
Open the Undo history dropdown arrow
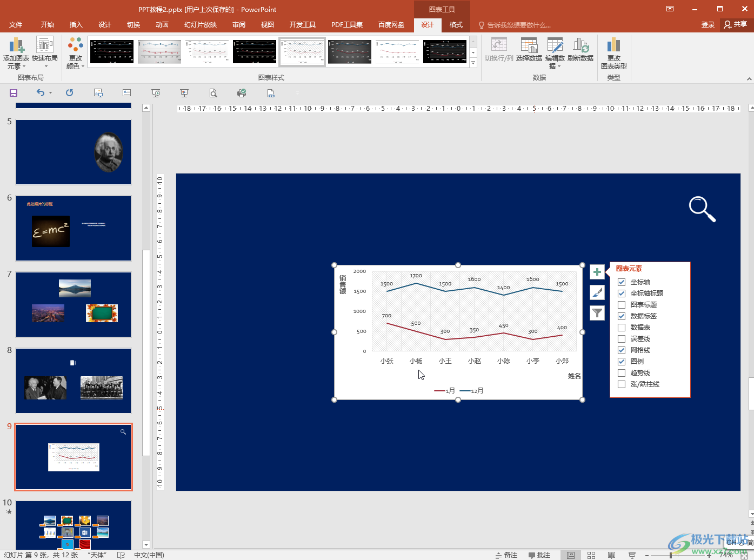(51, 93)
